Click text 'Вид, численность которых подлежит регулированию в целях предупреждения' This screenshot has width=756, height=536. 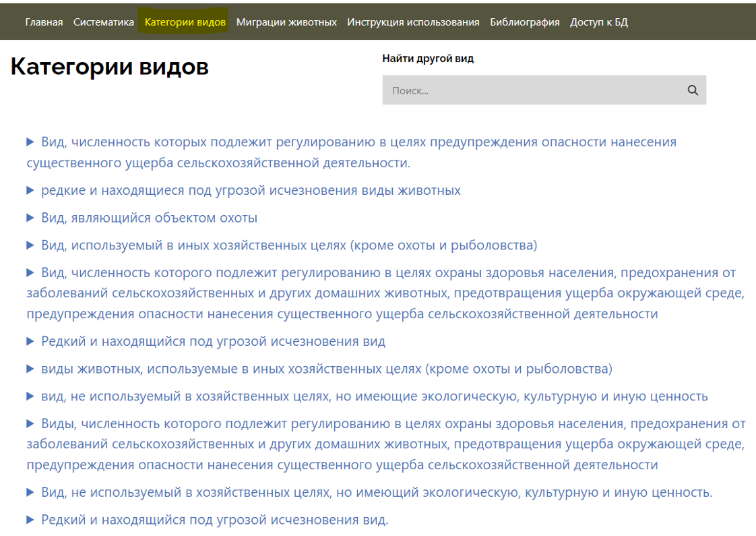tap(290, 142)
